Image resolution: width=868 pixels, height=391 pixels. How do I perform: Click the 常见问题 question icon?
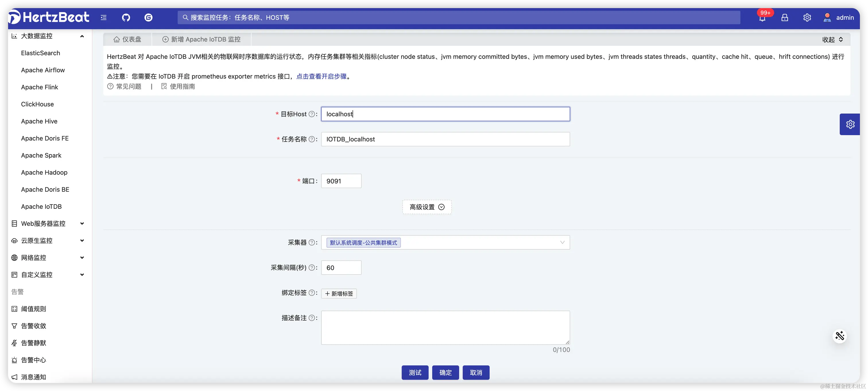pyautogui.click(x=110, y=86)
